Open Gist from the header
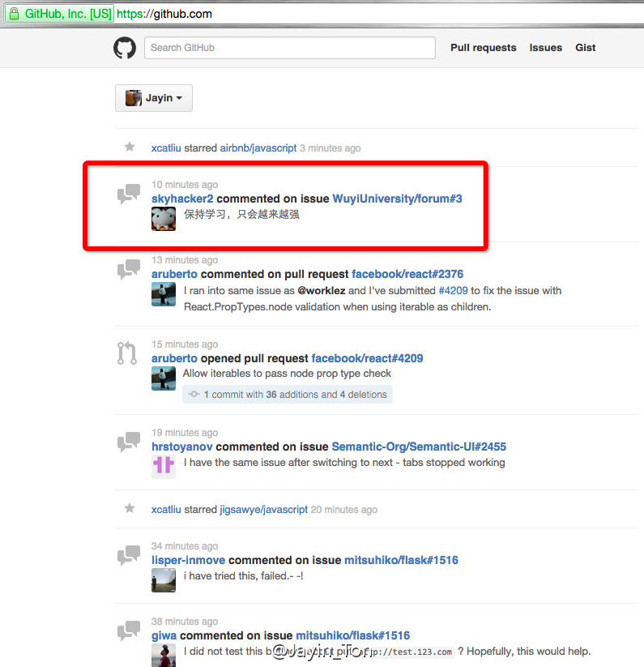Image resolution: width=644 pixels, height=667 pixels. click(x=586, y=48)
